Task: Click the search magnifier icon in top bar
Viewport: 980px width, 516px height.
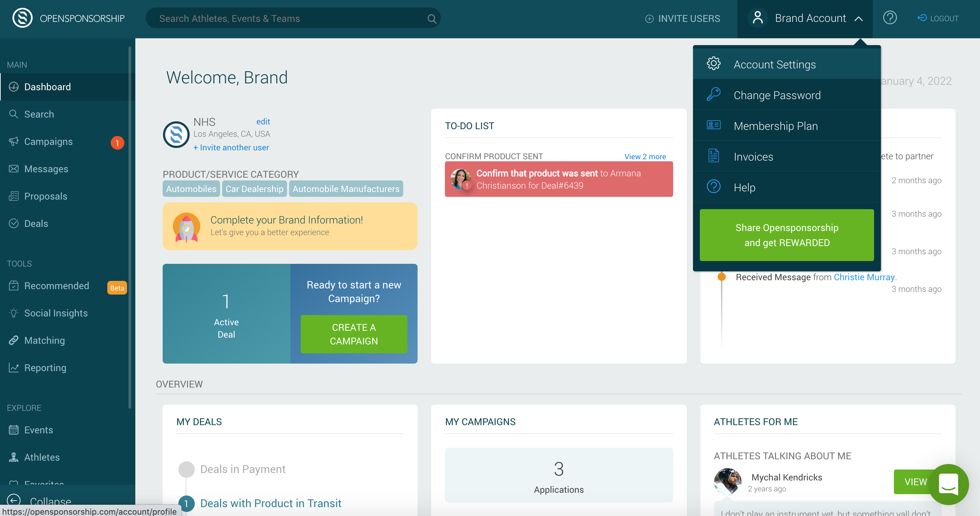Action: (x=432, y=19)
